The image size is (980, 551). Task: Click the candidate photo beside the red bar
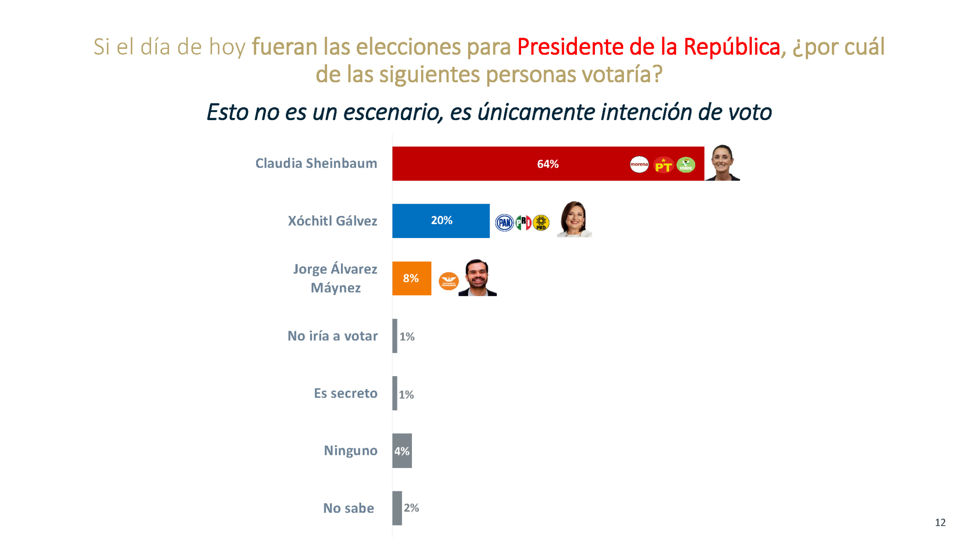[722, 163]
